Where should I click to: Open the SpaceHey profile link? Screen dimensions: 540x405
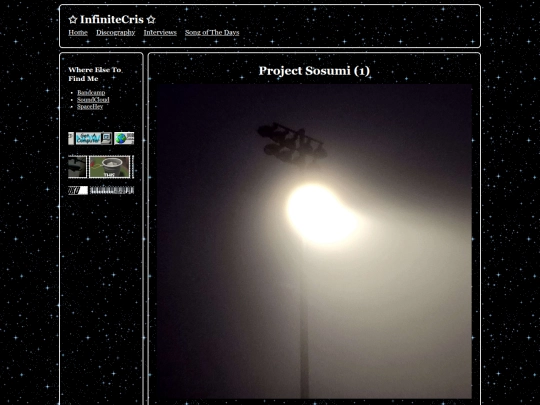click(90, 106)
